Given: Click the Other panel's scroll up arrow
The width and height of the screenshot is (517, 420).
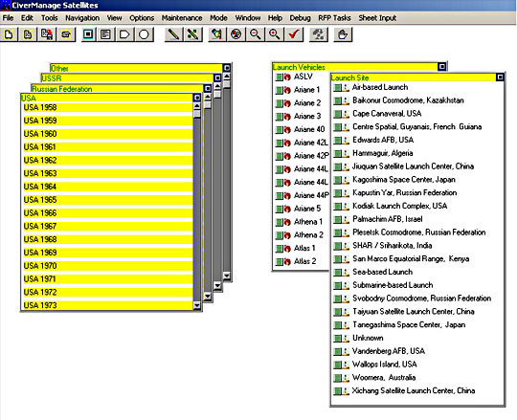Looking at the screenshot, I should [x=227, y=77].
